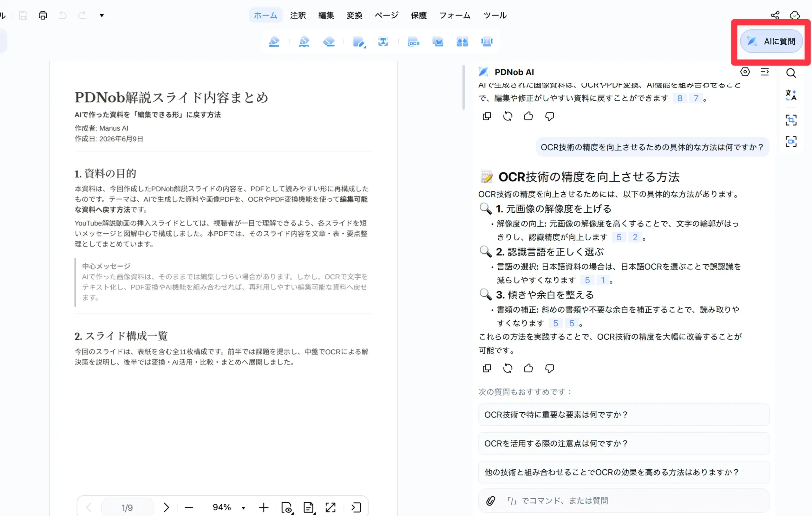The width and height of the screenshot is (812, 516).
Task: Switch to the 変換 tab
Action: [354, 15]
